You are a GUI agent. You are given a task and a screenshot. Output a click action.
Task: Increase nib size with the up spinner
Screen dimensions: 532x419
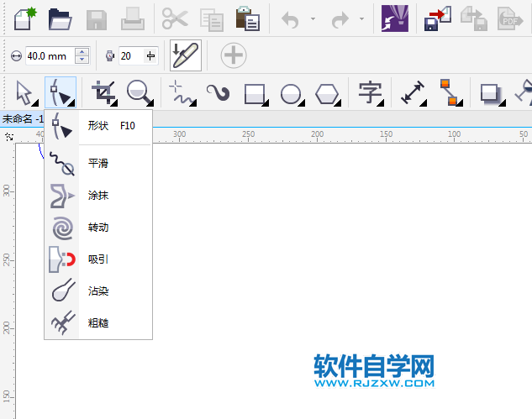[82, 52]
